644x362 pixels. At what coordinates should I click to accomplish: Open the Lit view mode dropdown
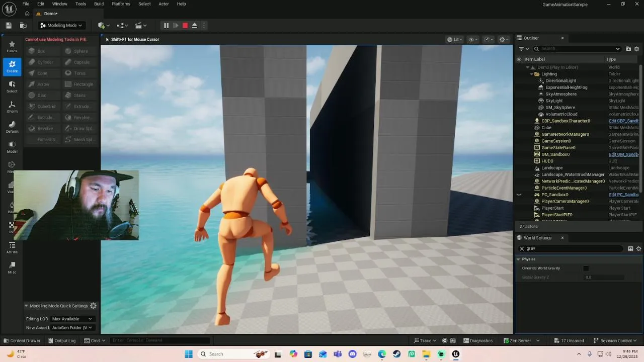click(454, 39)
